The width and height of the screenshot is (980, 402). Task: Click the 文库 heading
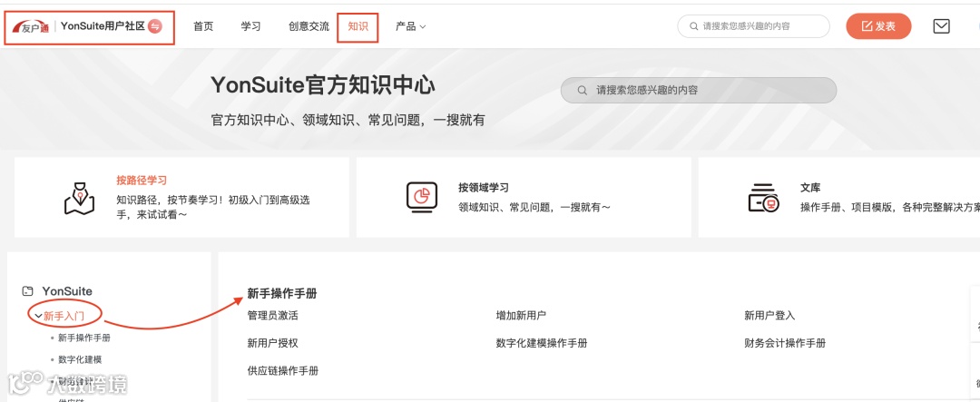(x=810, y=188)
